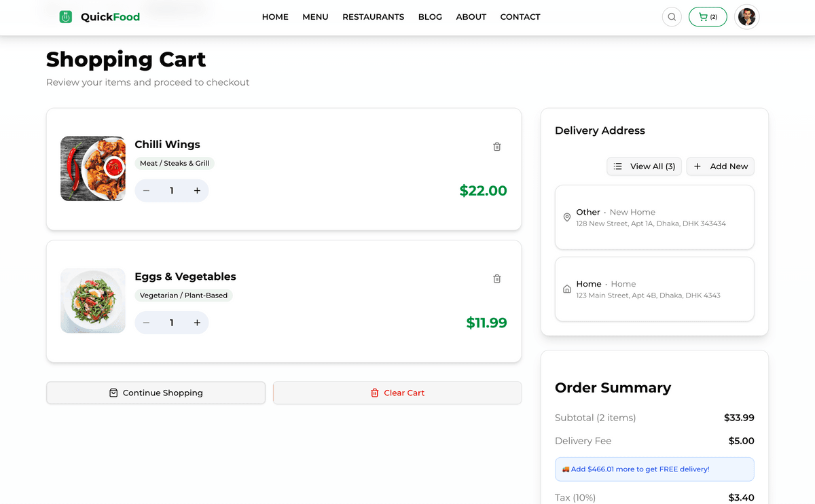Viewport: 815px width, 504px height.
Task: Remove Eggs & Vegetables with trash icon
Action: click(x=496, y=278)
